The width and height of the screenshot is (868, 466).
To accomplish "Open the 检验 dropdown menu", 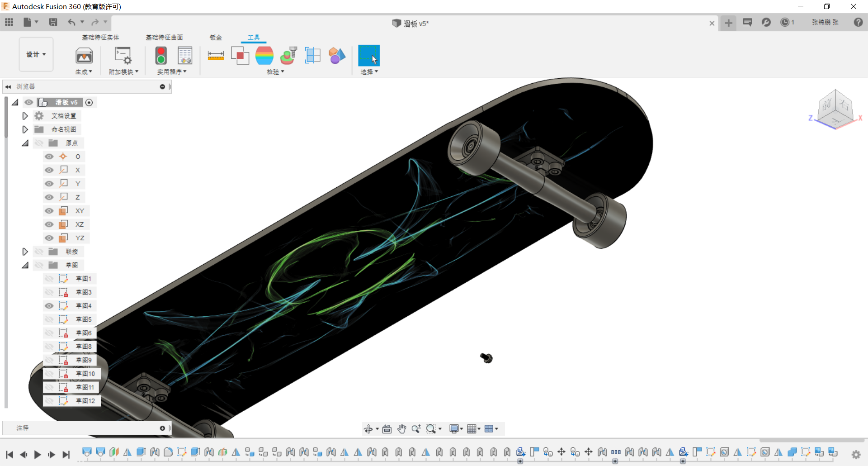I will point(275,72).
